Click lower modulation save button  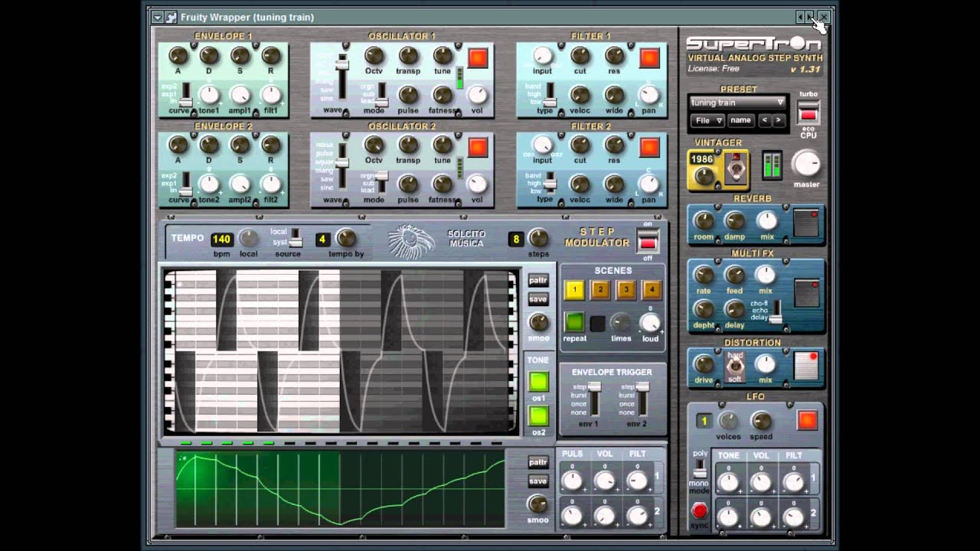tap(538, 481)
